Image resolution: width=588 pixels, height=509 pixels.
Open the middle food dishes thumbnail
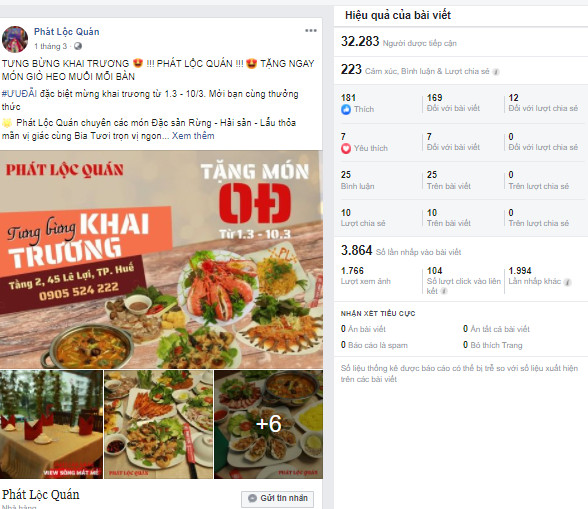tap(158, 425)
